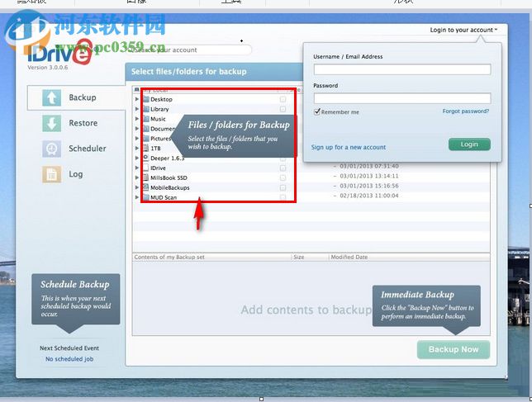Open Login to your account dropdown

(463, 30)
